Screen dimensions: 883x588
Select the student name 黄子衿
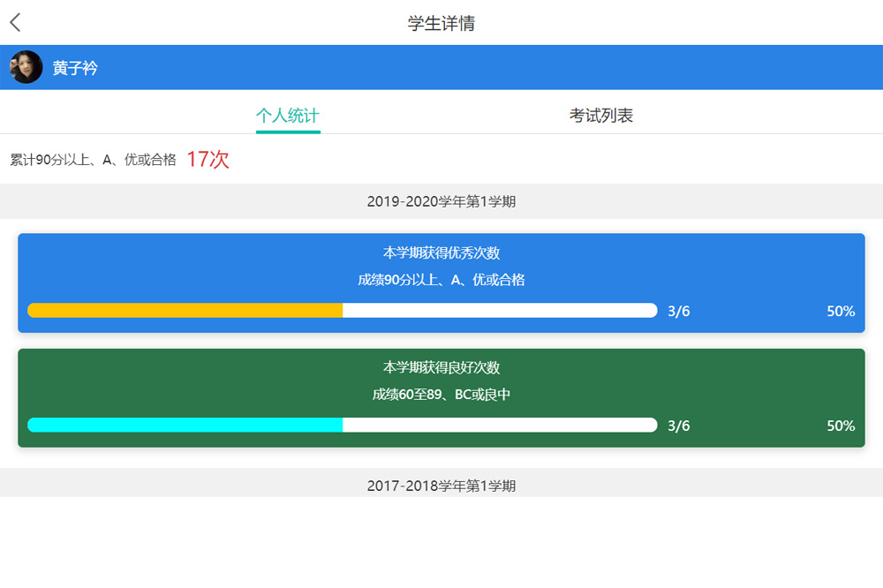pyautogui.click(x=75, y=68)
